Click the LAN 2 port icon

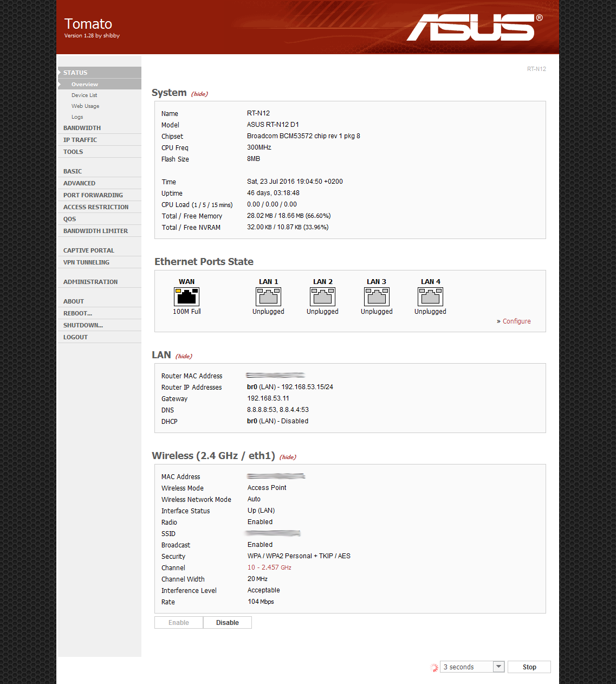point(322,296)
